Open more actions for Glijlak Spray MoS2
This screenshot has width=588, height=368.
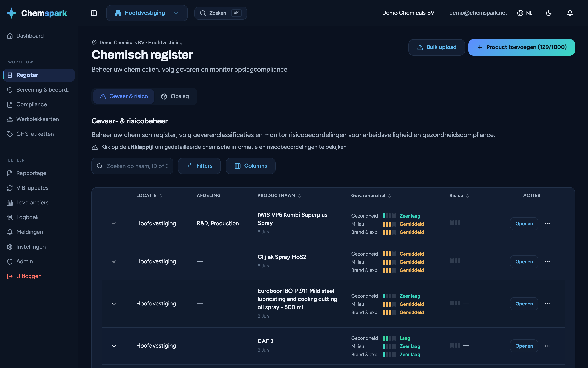click(x=547, y=262)
